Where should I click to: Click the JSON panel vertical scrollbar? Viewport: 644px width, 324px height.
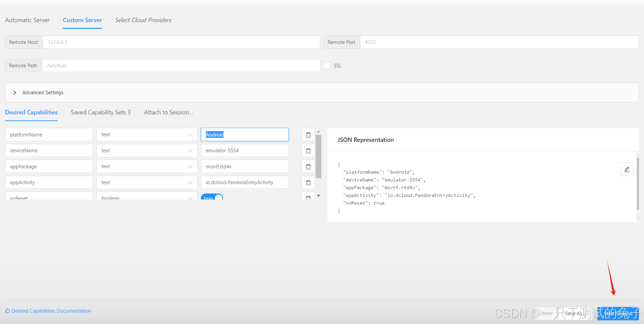click(638, 184)
